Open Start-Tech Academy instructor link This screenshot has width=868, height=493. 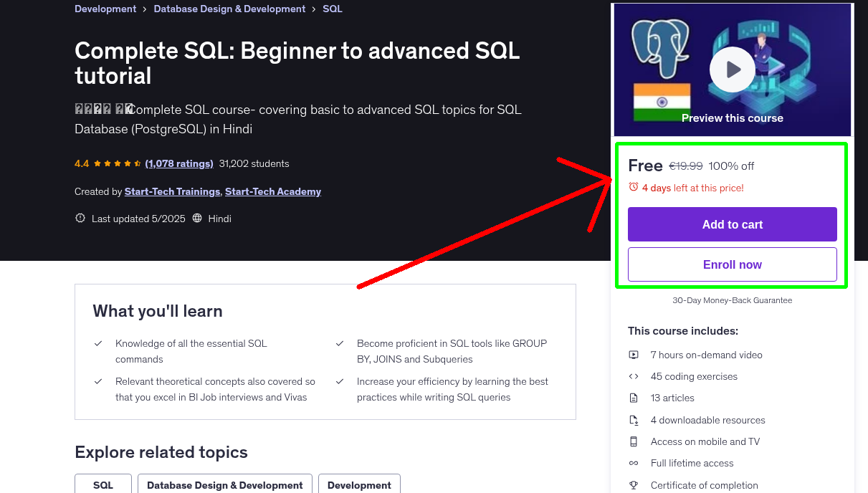point(273,191)
